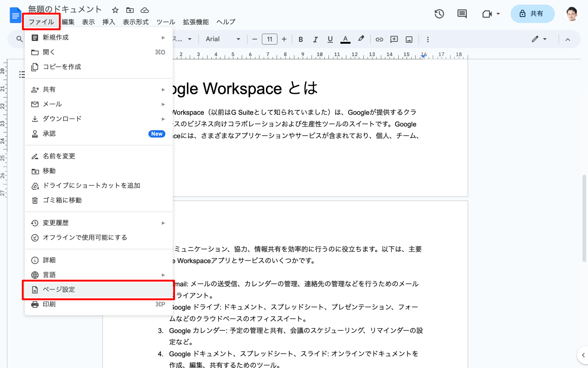Expand side panel with bottom-right chevron
Viewport: 588px width, 368px height.
click(582, 355)
